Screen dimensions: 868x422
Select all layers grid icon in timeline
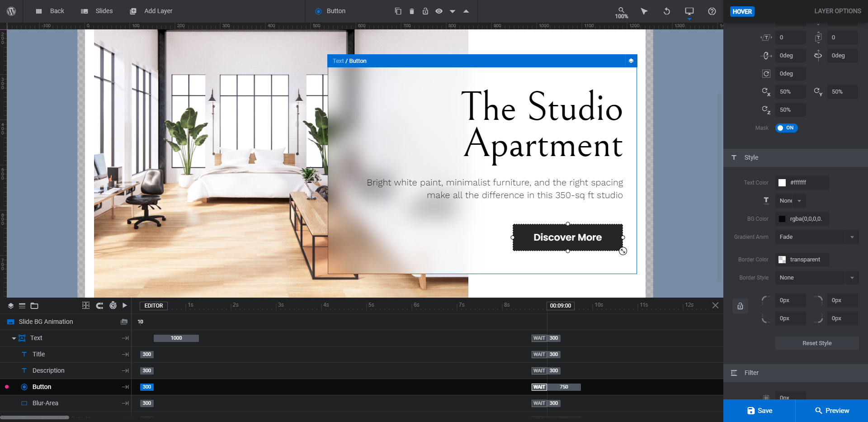[x=86, y=305]
